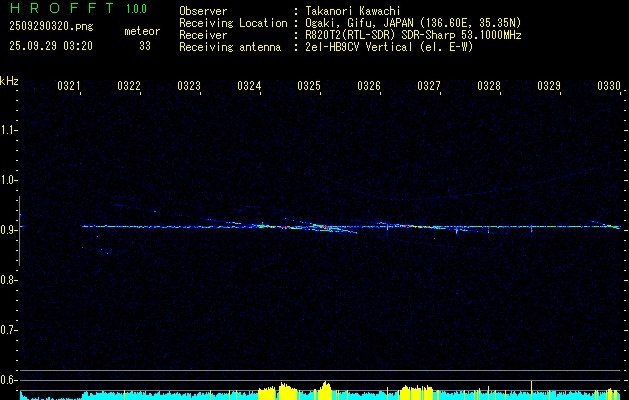The height and width of the screenshot is (400, 629).
Task: Click the 0322 time marker
Action: click(129, 86)
